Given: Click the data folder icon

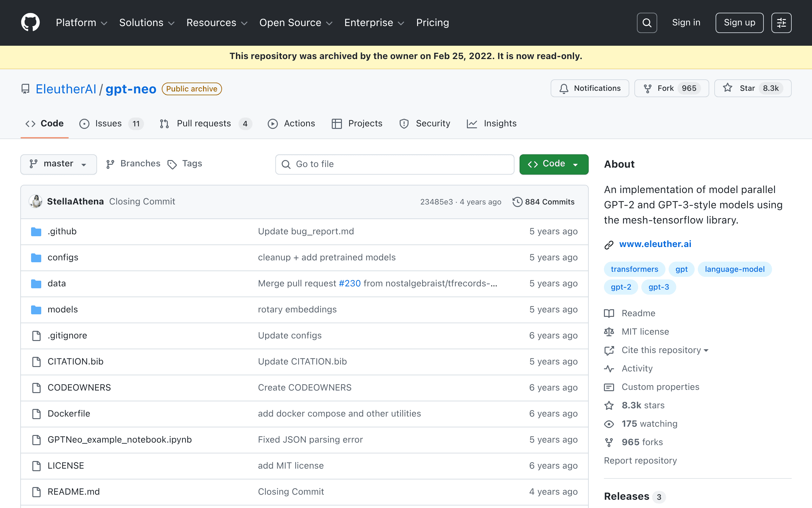Looking at the screenshot, I should 36,284.
